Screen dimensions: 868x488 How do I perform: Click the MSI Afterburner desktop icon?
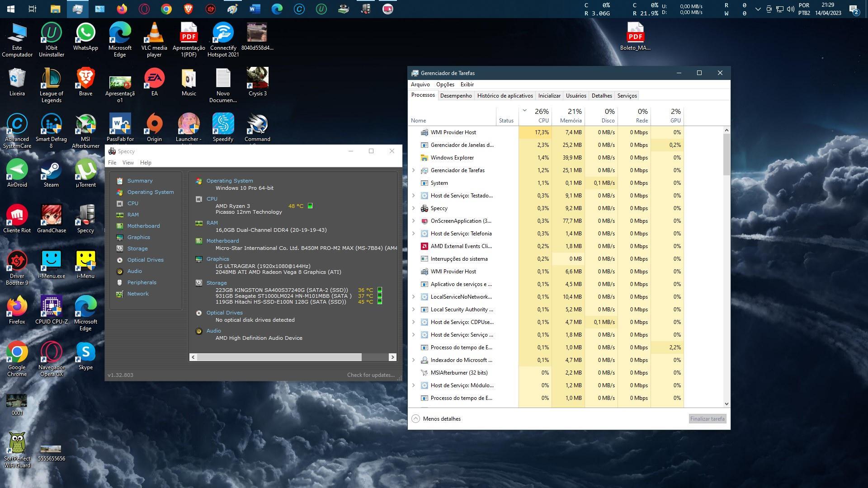(x=85, y=131)
